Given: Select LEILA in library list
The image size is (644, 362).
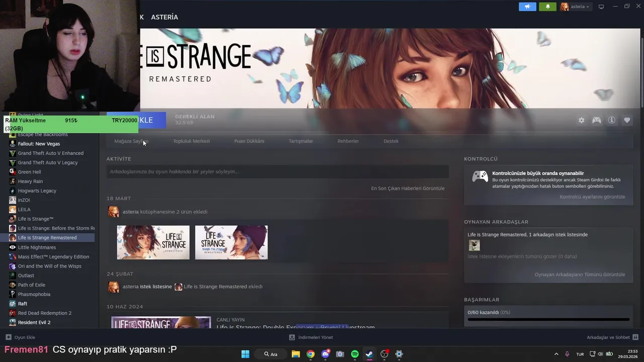Looking at the screenshot, I should point(24,210).
